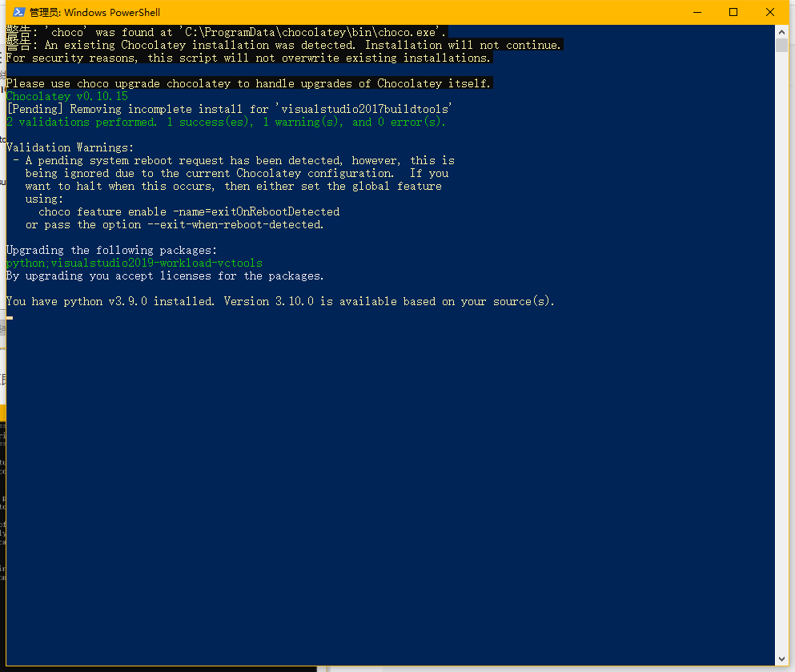Click the minimize button on PowerShell window
The width and height of the screenshot is (795, 672).
point(696,12)
